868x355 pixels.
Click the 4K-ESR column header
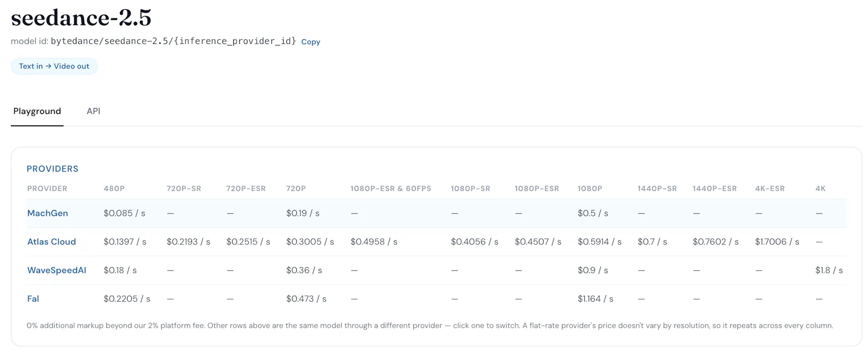(x=770, y=189)
